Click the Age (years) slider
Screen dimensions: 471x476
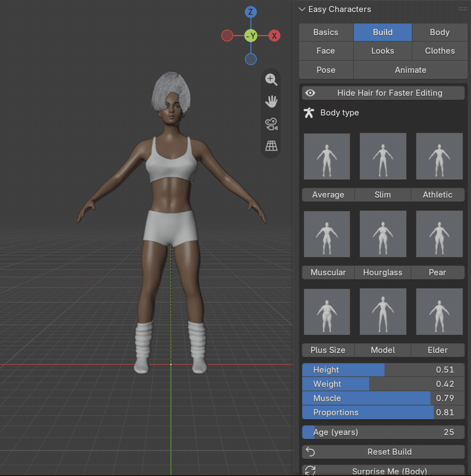tap(383, 432)
